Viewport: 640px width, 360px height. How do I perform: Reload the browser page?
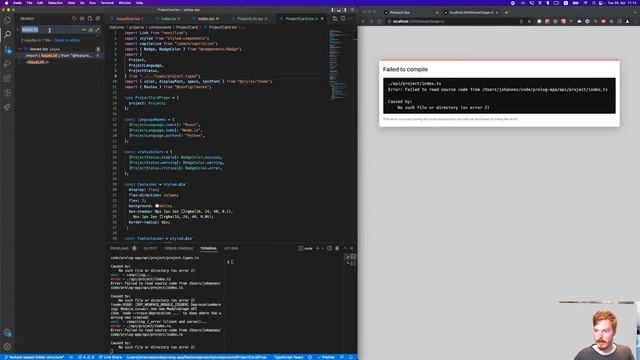point(379,21)
